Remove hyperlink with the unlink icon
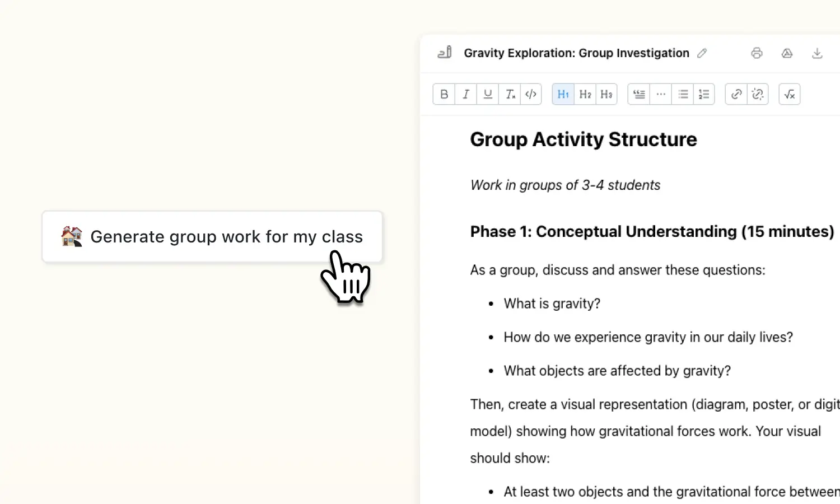 (x=758, y=94)
